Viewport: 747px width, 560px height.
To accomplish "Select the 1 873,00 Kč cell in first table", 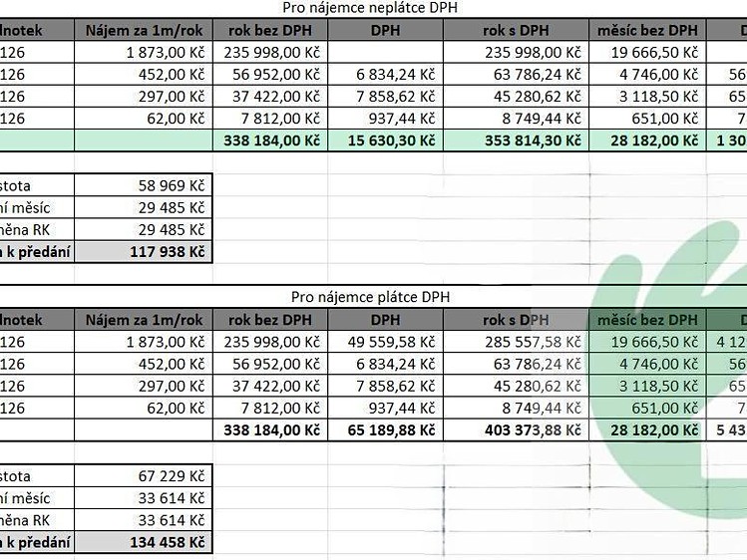I will tap(144, 53).
